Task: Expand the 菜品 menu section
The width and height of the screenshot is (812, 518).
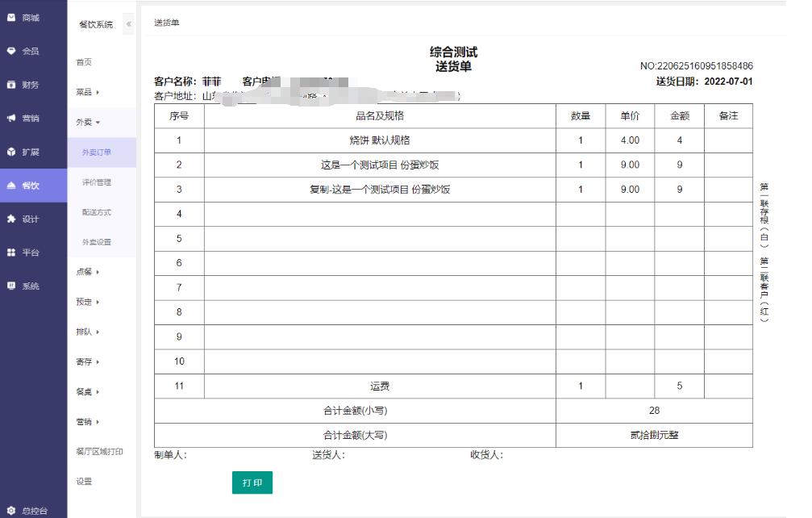Action: click(x=87, y=92)
